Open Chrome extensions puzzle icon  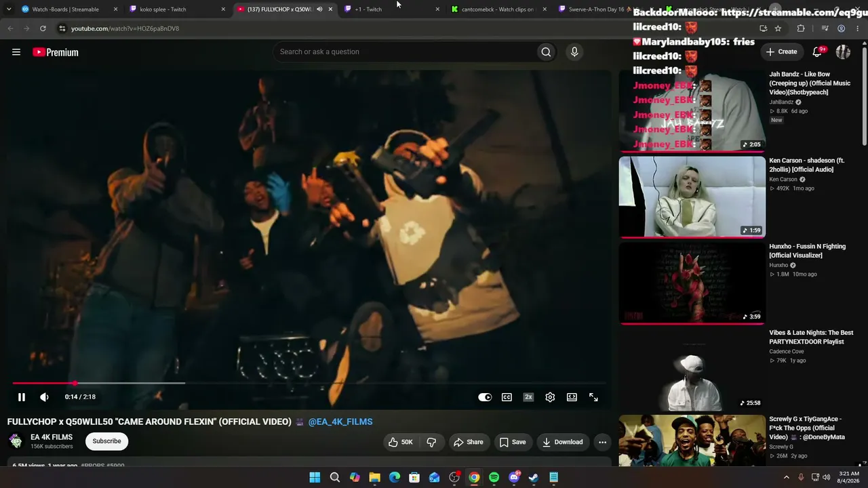pyautogui.click(x=801, y=28)
